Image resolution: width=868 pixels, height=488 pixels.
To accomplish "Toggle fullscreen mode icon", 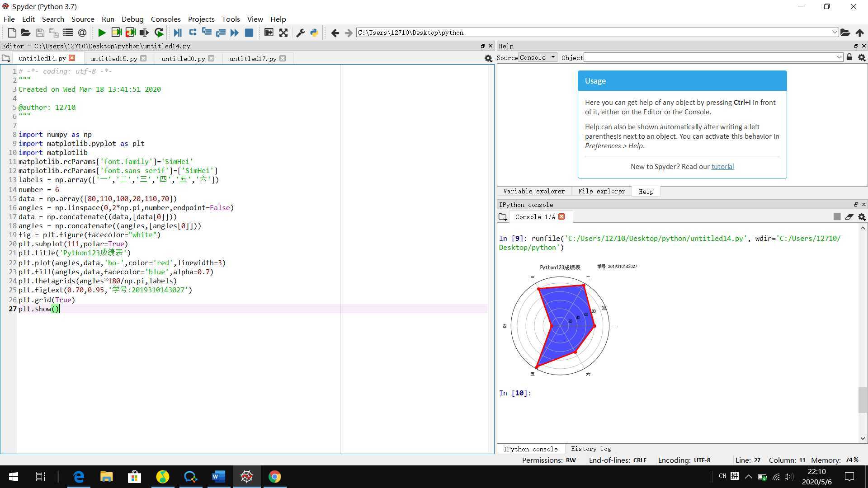I will [x=283, y=33].
